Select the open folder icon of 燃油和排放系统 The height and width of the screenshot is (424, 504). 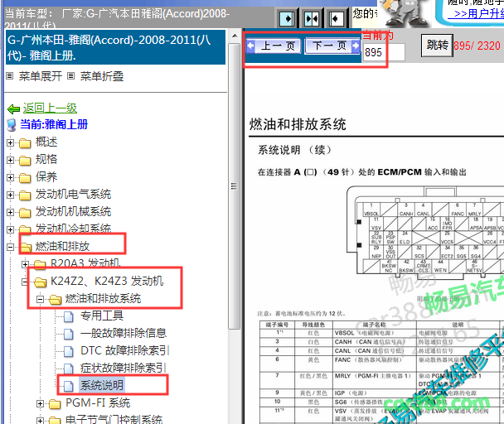[x=55, y=300]
